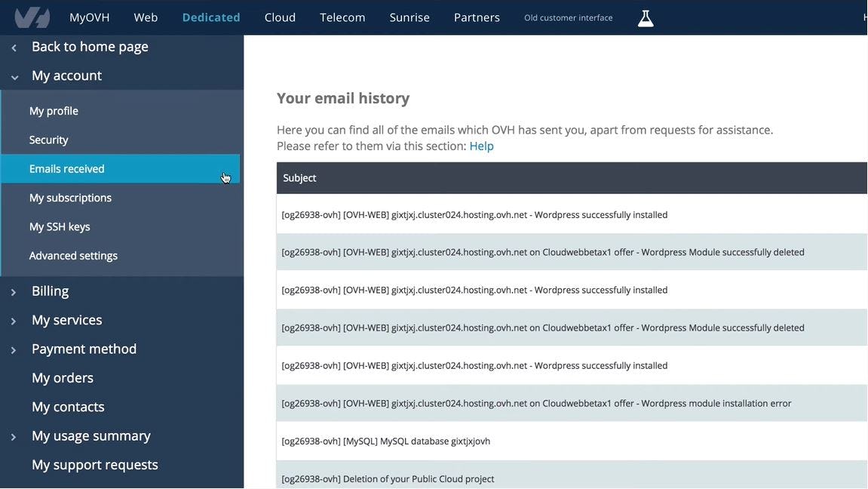The width and height of the screenshot is (868, 489).
Task: Expand the Payment method chevron
Action: 14,350
